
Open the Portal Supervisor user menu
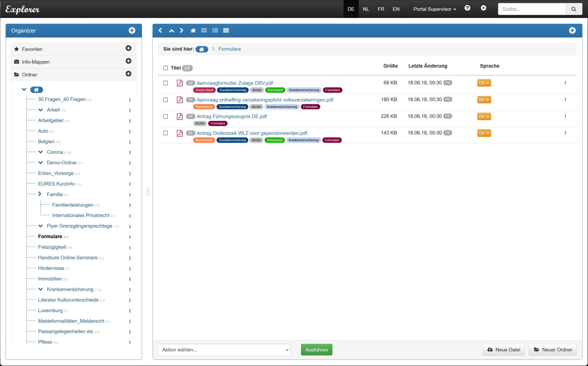[434, 9]
